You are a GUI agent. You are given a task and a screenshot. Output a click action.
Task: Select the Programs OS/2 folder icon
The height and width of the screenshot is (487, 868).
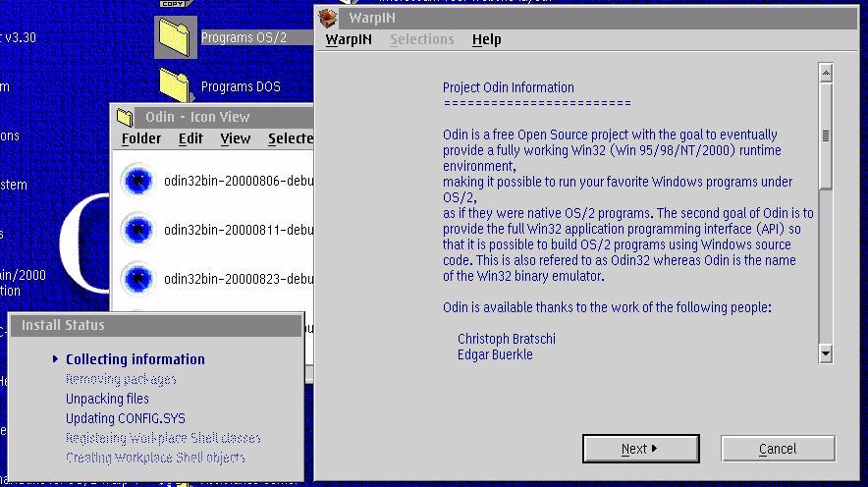pyautogui.click(x=175, y=37)
